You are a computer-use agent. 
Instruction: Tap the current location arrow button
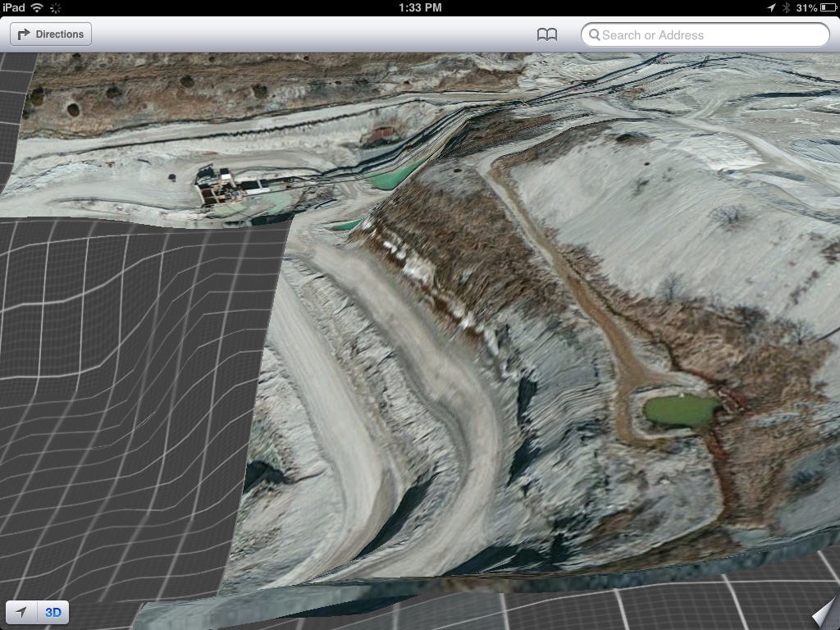pyautogui.click(x=21, y=612)
